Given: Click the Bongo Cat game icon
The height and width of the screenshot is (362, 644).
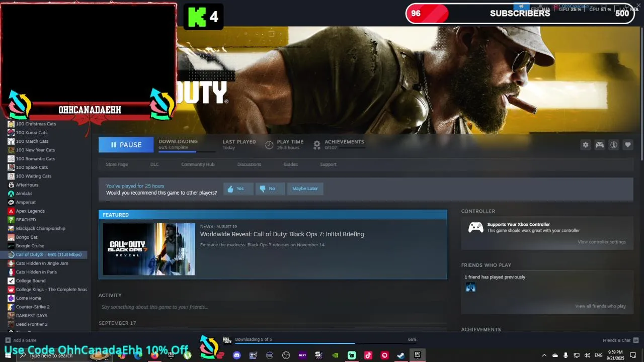Looking at the screenshot, I should tap(11, 237).
